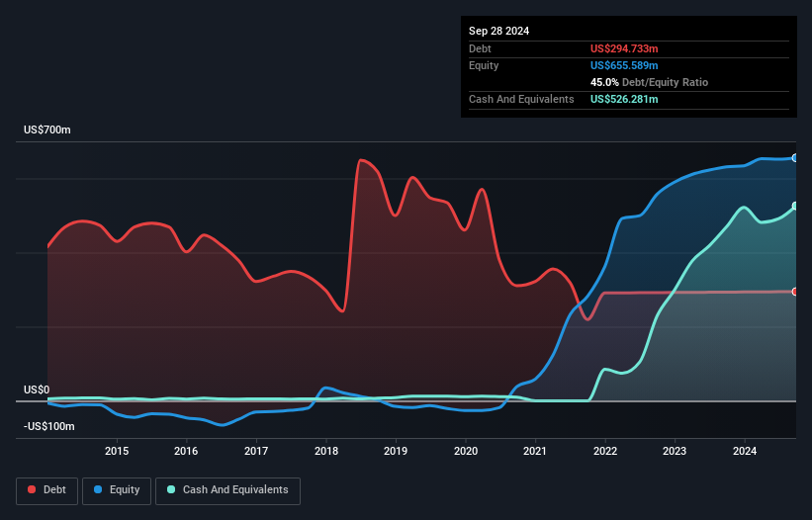Image resolution: width=812 pixels, height=520 pixels.
Task: Click the red Debt endpoint marker on chart
Action: click(795, 292)
